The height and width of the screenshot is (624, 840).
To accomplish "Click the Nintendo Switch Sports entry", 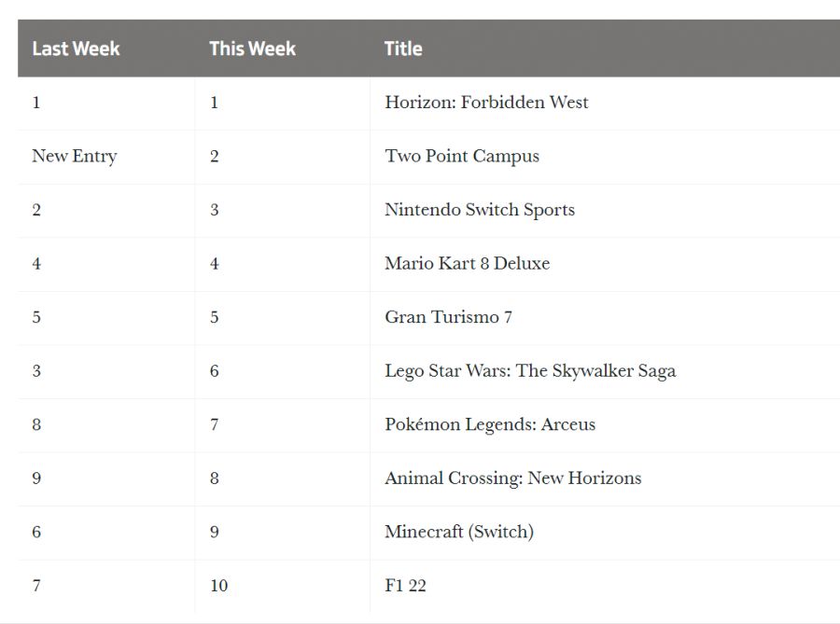I will pos(480,210).
